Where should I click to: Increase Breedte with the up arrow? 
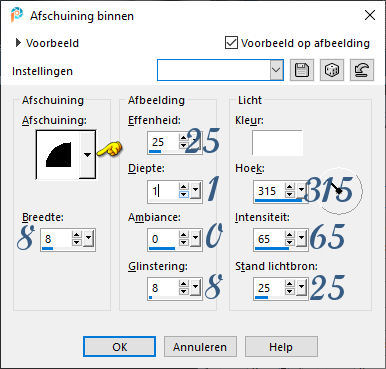[77, 235]
